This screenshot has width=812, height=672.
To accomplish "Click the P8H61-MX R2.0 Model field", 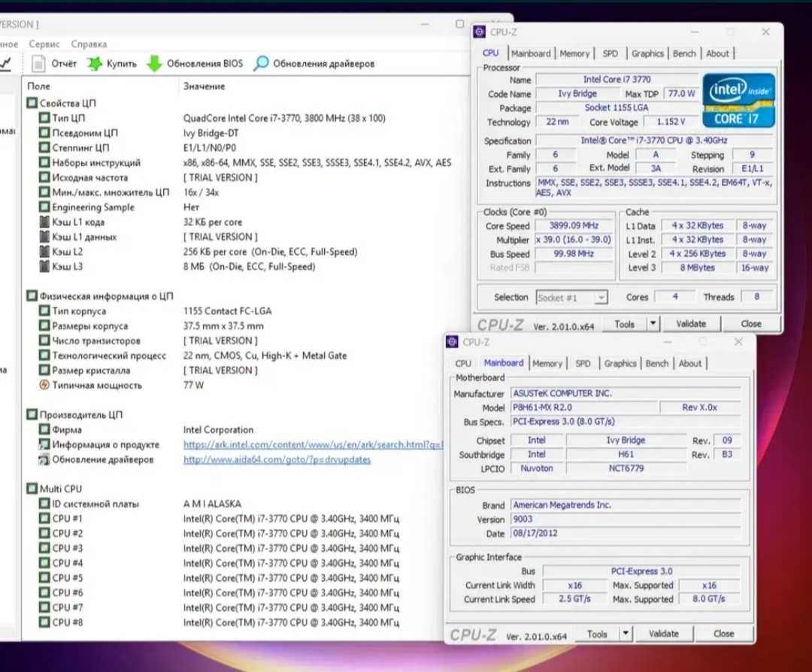I will click(x=584, y=407).
